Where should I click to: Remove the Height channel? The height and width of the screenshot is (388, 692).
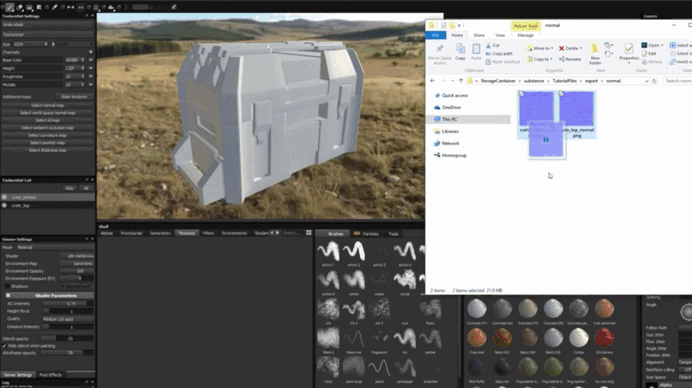(91, 68)
